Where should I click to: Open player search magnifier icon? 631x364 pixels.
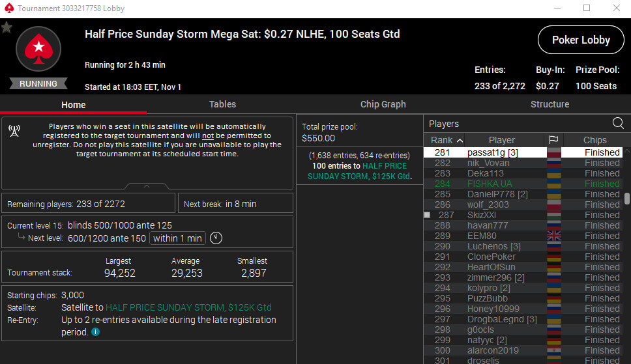tap(618, 123)
